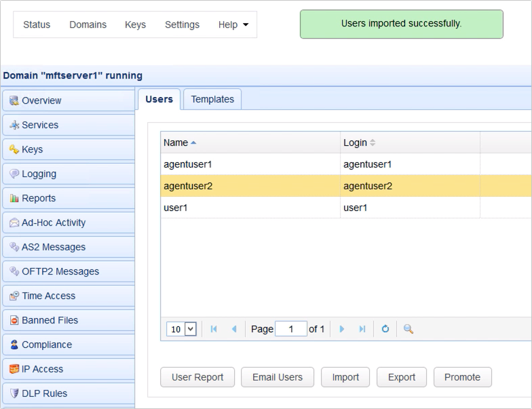532x409 pixels.
Task: Expand the Help dropdown menu
Action: point(233,24)
